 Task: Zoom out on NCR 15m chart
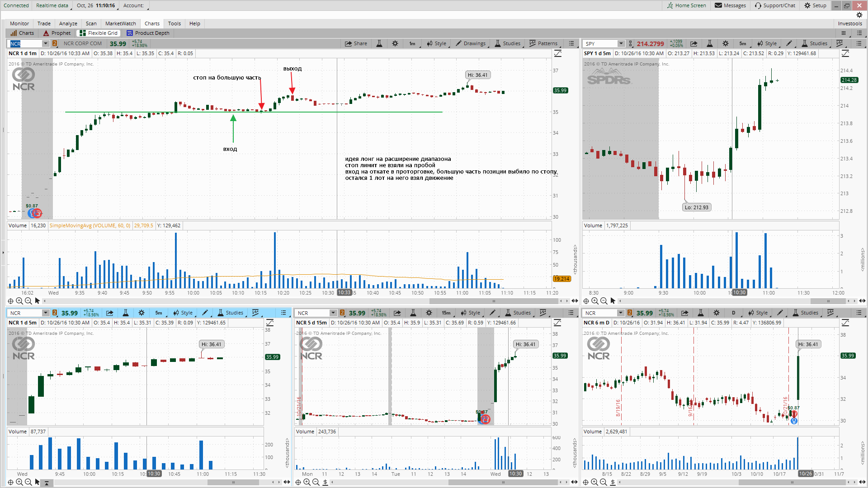316,483
